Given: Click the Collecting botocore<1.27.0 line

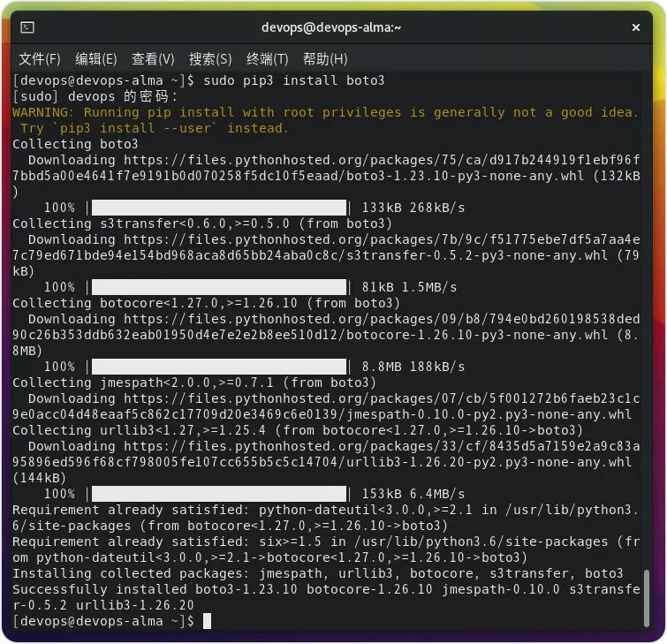Looking at the screenshot, I should point(207,303).
